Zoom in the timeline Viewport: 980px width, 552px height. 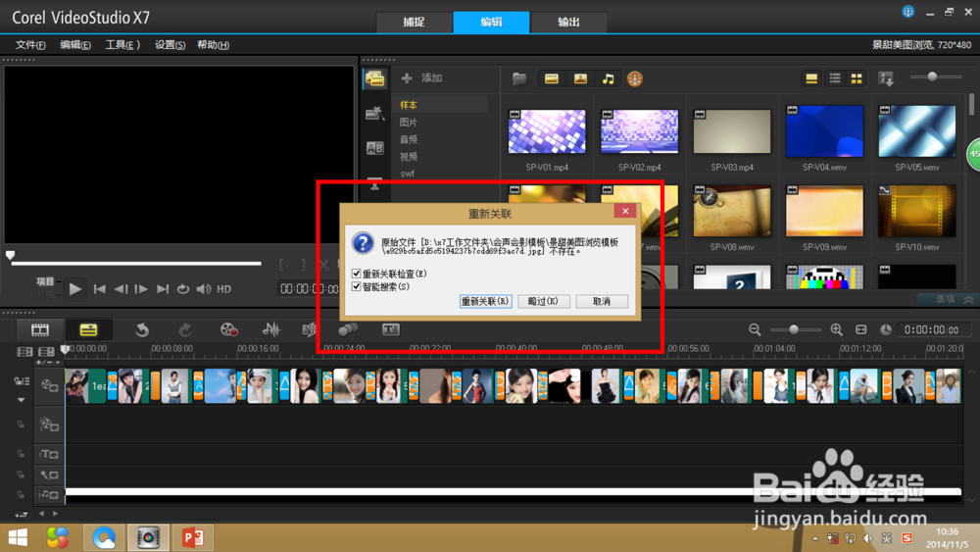[836, 329]
